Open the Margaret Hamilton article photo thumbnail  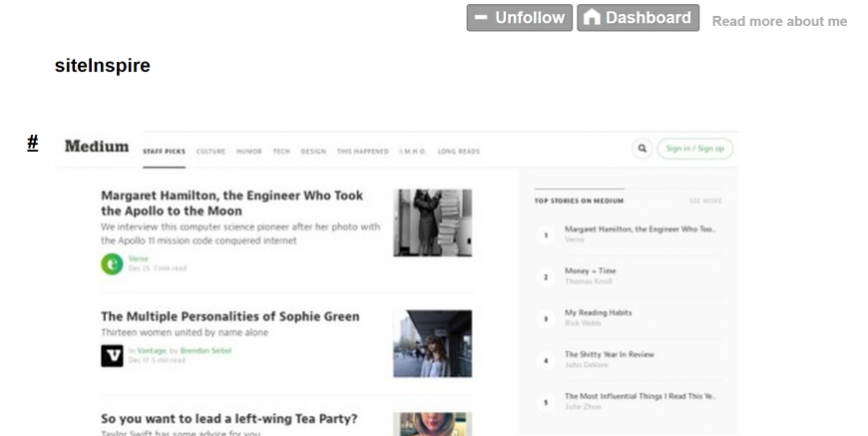coord(433,222)
